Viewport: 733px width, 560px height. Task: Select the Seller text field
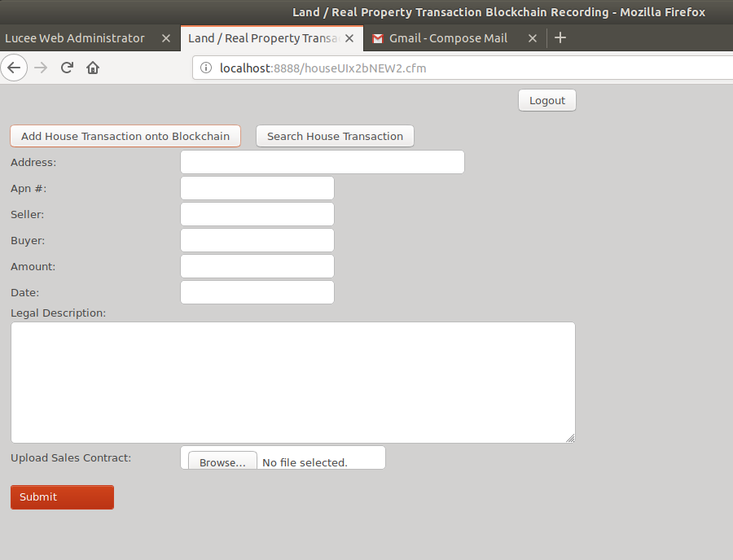point(257,214)
